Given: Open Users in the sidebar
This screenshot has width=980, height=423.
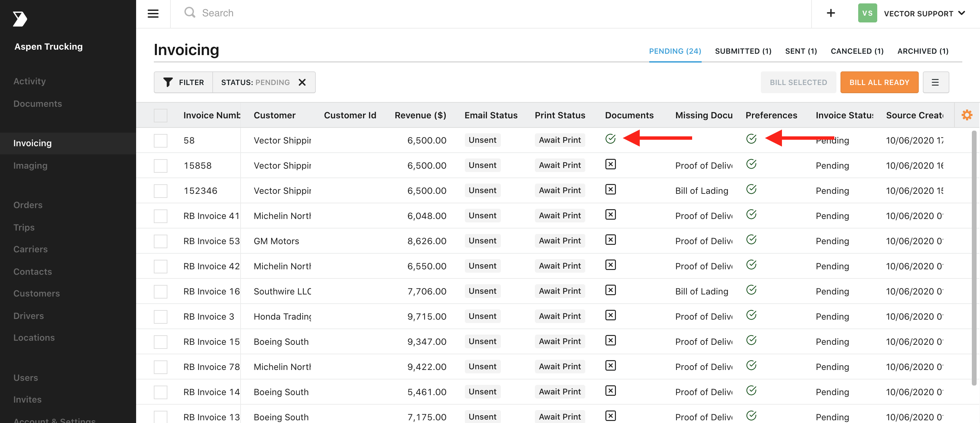Looking at the screenshot, I should (x=26, y=378).
